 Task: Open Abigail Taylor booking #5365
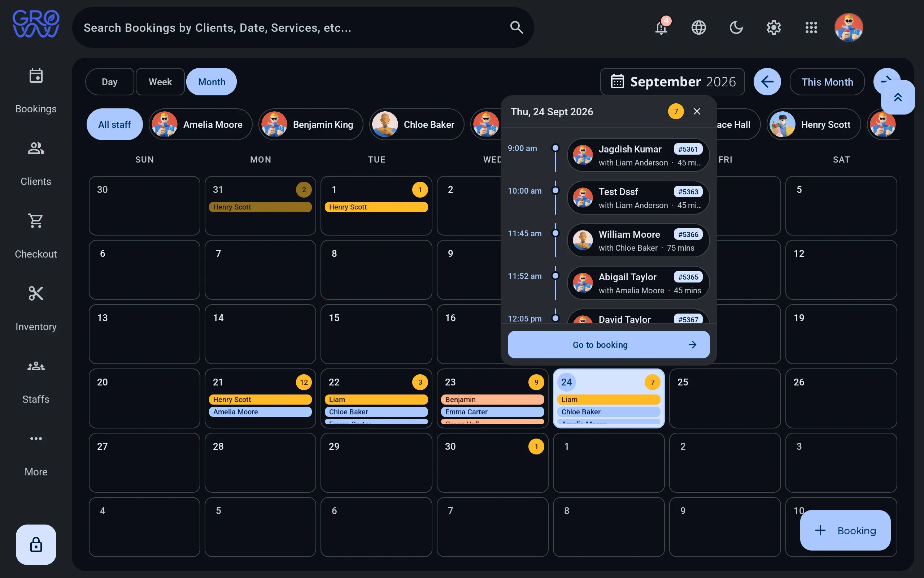click(x=638, y=283)
